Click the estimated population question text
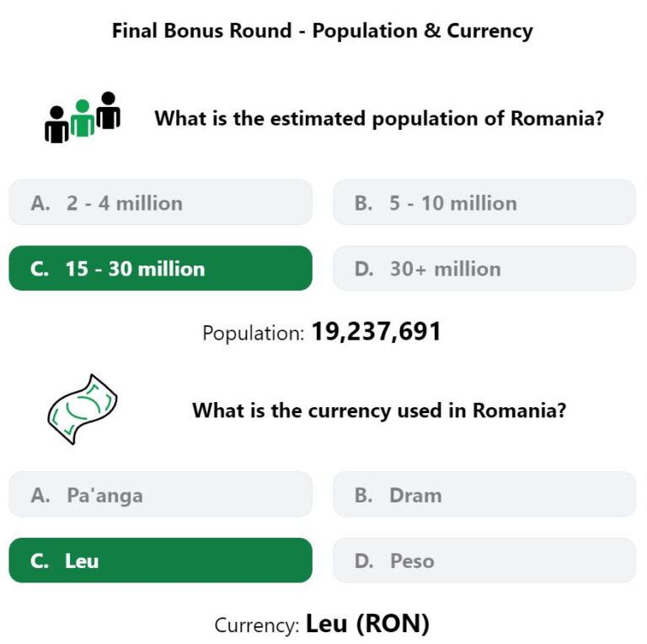647x644 pixels. coord(379,119)
